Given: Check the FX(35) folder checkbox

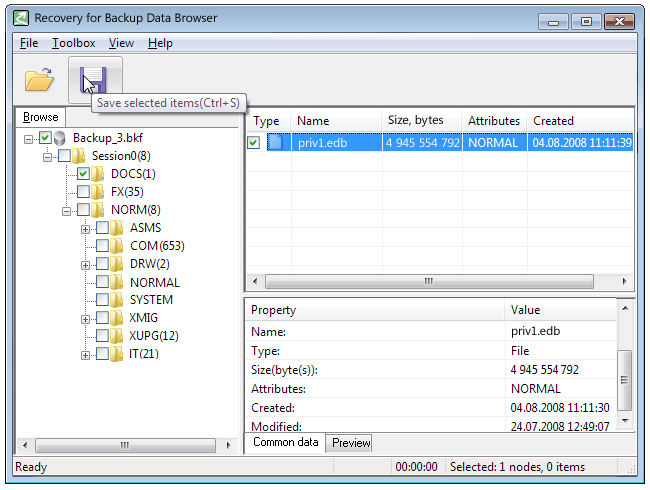Looking at the screenshot, I should point(83,192).
